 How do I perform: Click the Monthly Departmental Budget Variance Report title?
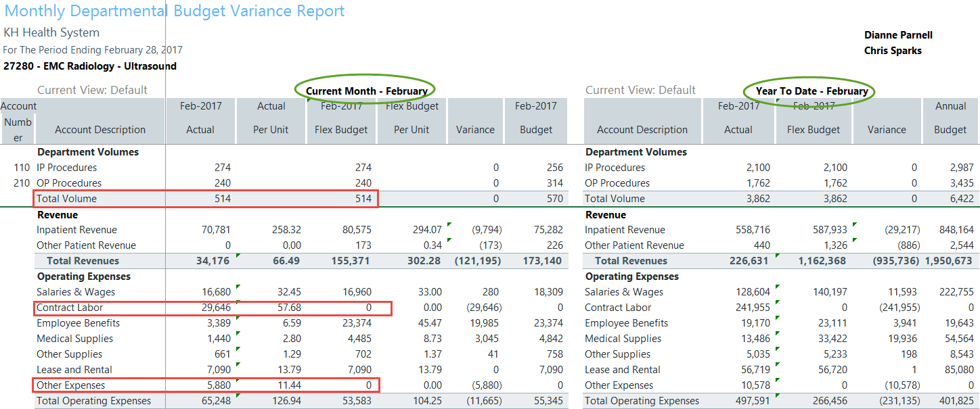[x=175, y=11]
